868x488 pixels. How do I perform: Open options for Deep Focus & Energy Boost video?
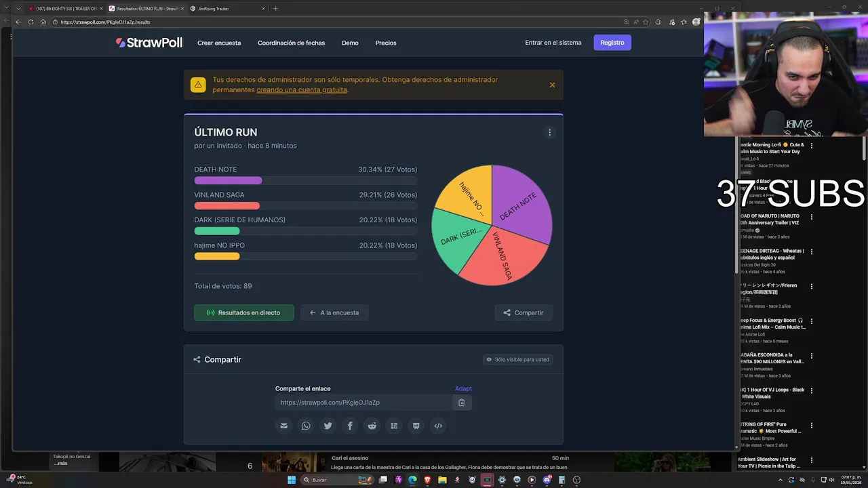pos(812,321)
